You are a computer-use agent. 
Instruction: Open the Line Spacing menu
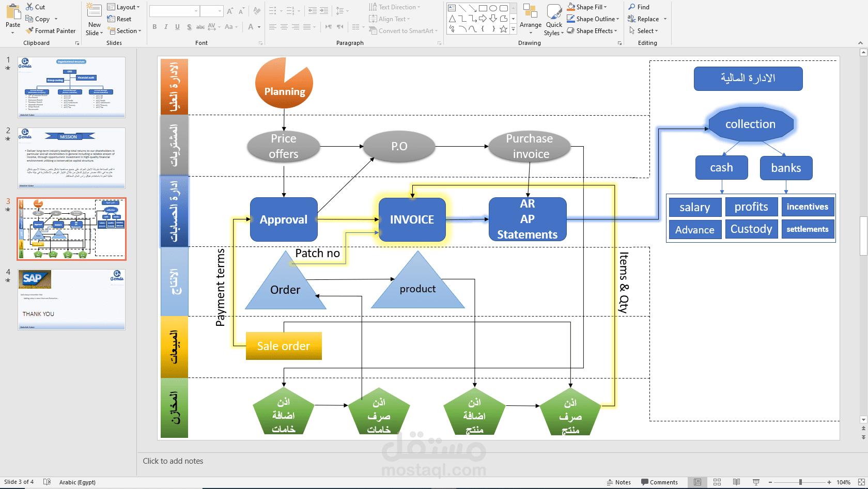pyautogui.click(x=342, y=10)
